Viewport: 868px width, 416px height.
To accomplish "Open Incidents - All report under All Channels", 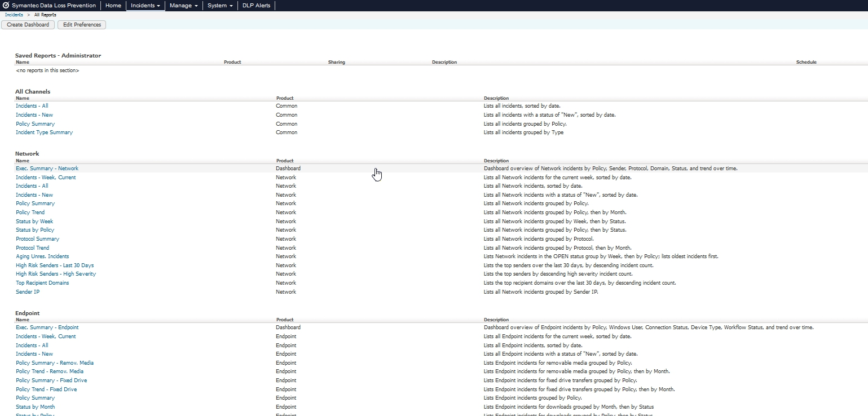I will tap(32, 106).
